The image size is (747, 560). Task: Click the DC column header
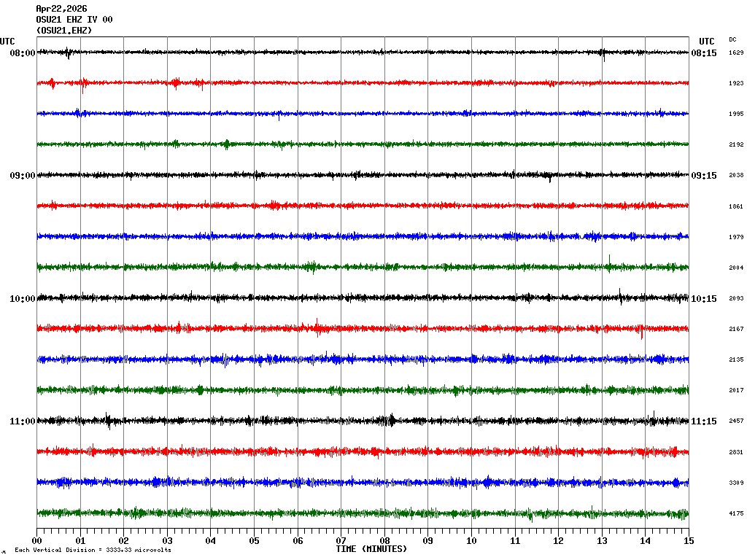[732, 39]
